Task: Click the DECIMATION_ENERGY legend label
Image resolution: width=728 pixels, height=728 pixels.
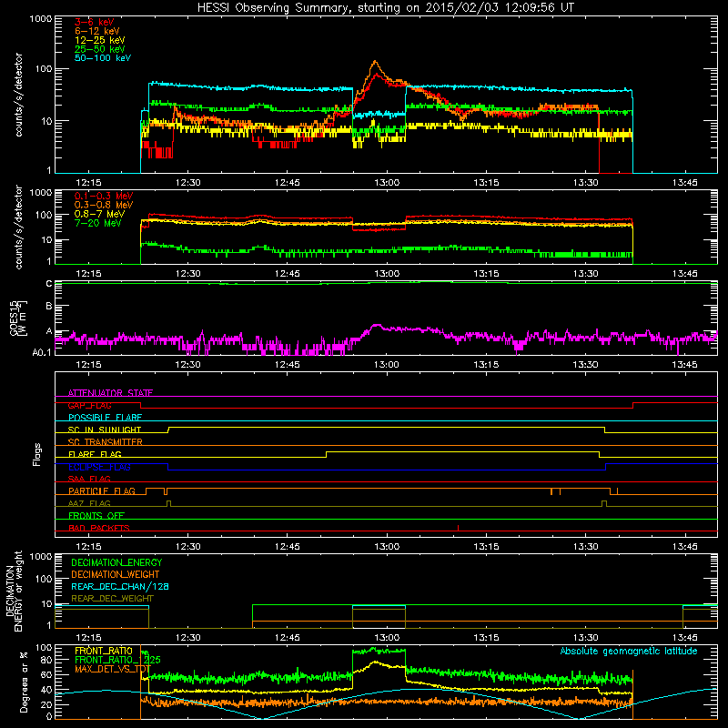Action: click(116, 562)
